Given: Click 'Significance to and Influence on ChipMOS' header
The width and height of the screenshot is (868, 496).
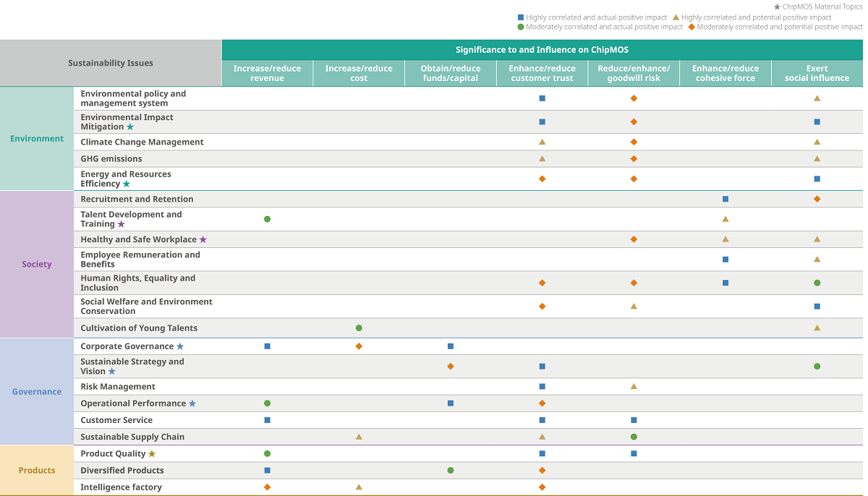Looking at the screenshot, I should 542,50.
